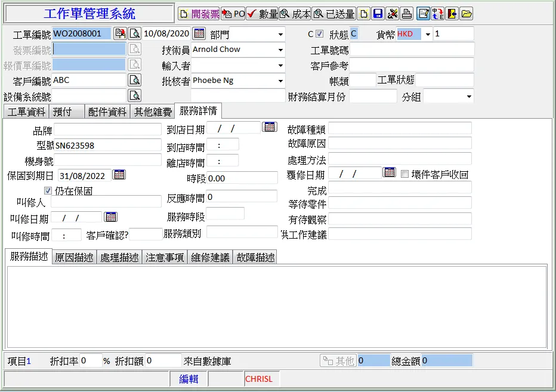The height and width of the screenshot is (392, 556).
Task: Click into the 故障種類 input field
Action: coord(400,128)
